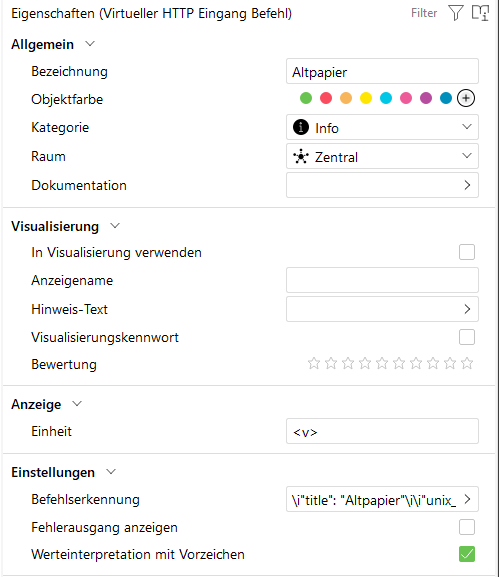Uncheck Werteinterpretation mit Vorzeichen
The width and height of the screenshot is (499, 577).
(x=467, y=554)
